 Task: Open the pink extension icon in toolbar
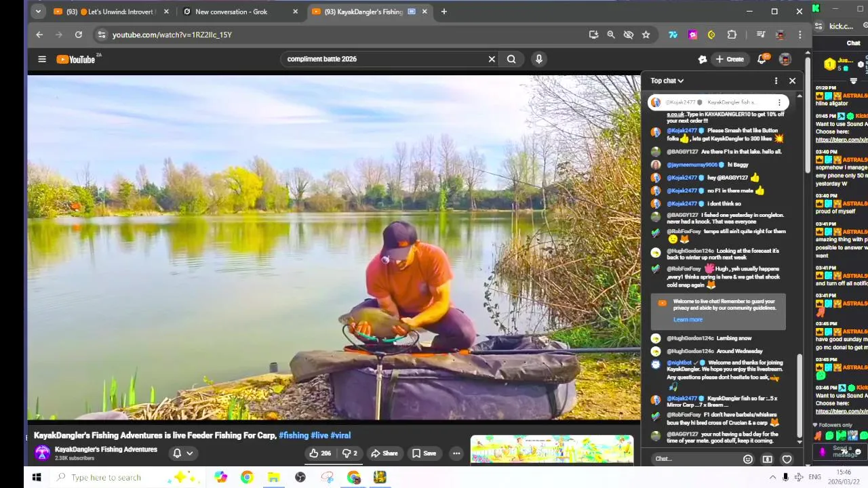692,35
